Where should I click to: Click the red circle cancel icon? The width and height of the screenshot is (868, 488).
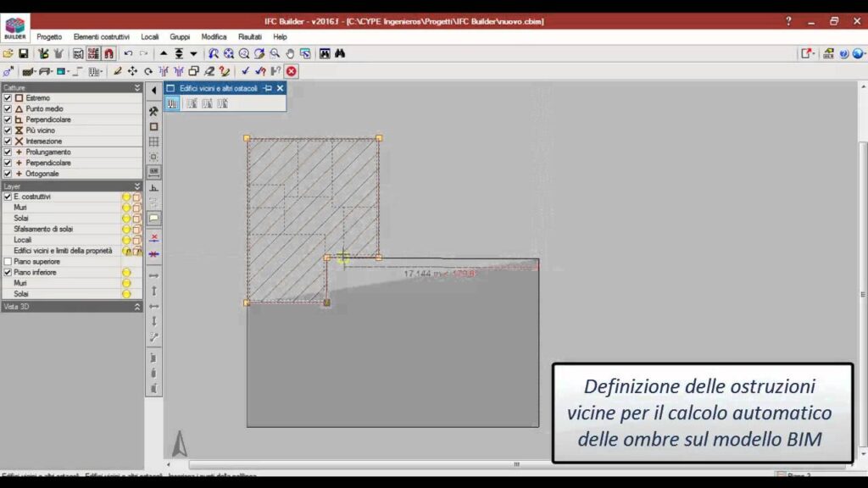291,72
